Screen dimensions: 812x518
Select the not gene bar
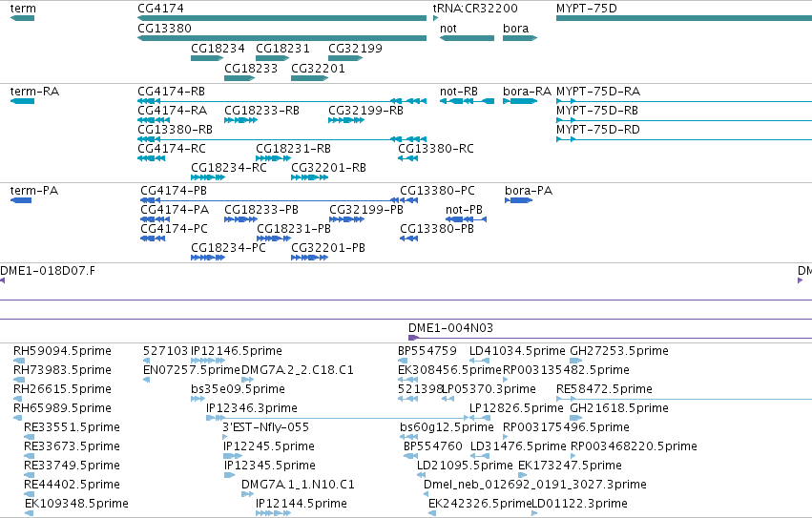point(467,38)
